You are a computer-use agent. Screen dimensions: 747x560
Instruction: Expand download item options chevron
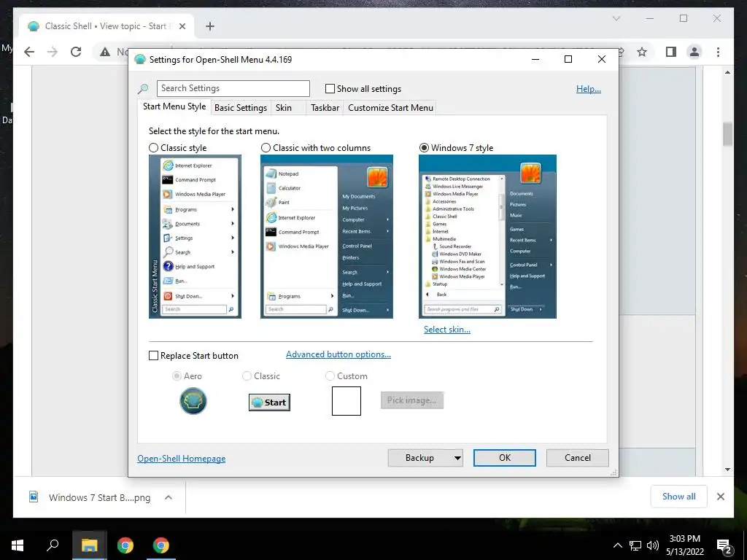click(x=169, y=497)
